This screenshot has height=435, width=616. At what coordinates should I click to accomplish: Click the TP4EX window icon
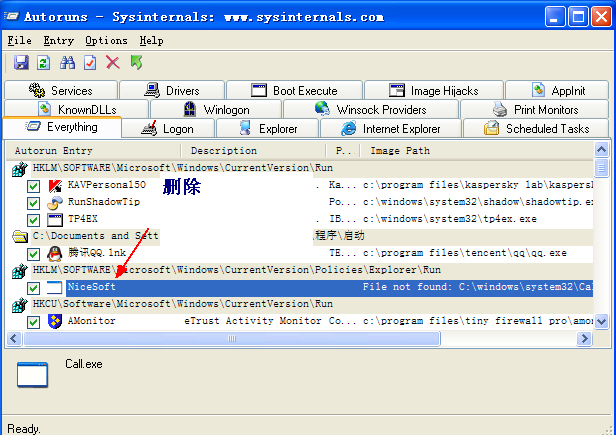click(55, 220)
